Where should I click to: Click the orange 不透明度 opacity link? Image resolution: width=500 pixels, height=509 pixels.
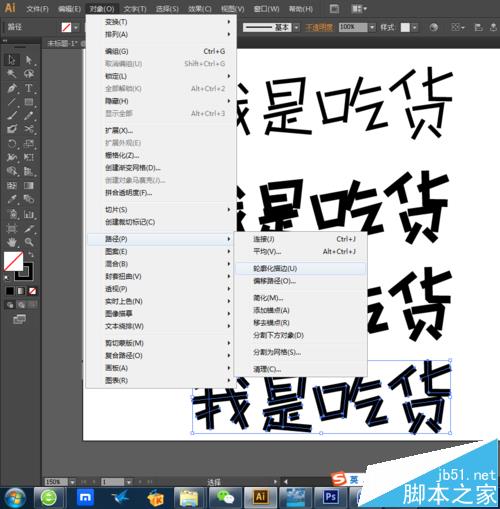(x=319, y=27)
